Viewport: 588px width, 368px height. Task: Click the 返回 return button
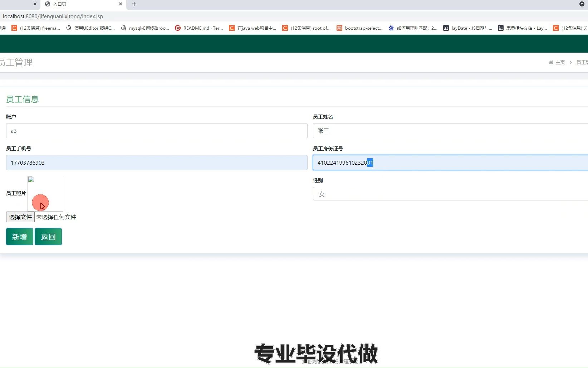click(48, 237)
